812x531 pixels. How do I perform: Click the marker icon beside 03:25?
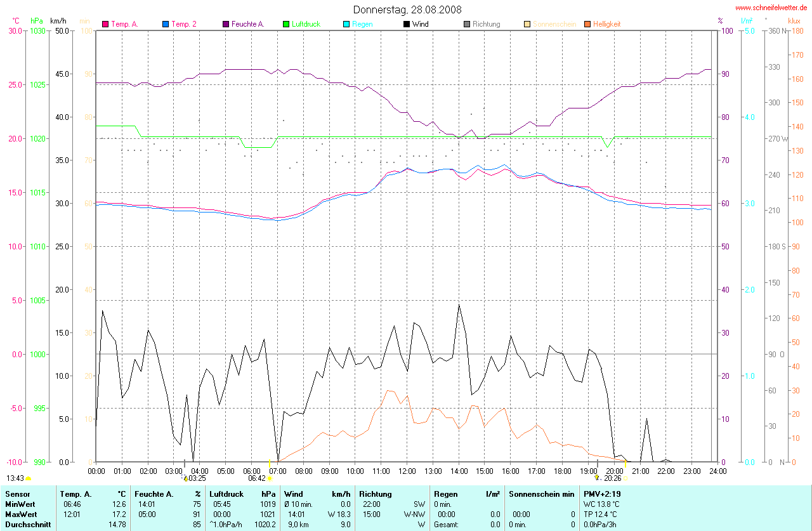click(185, 478)
